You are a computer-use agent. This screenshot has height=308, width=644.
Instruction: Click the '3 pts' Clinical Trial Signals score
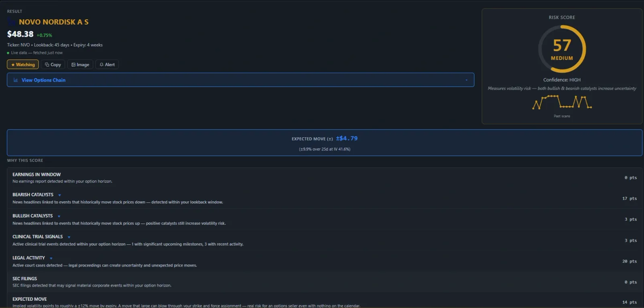631,240
